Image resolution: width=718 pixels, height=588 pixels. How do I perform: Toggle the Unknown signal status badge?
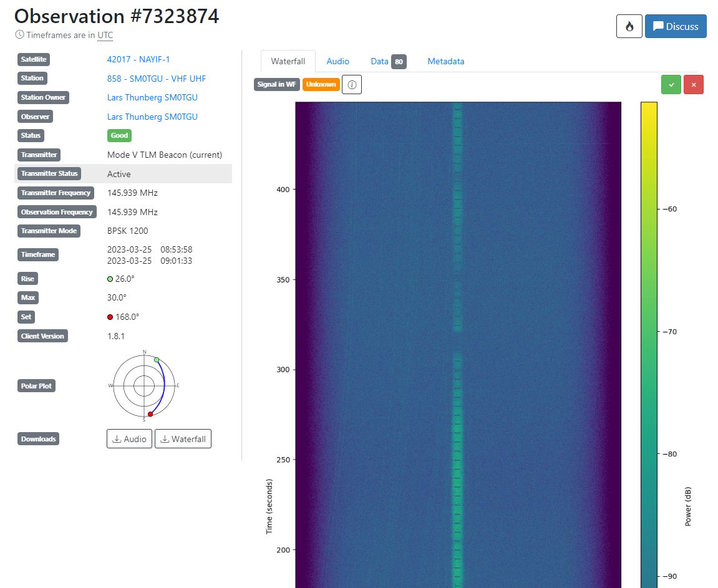point(321,84)
